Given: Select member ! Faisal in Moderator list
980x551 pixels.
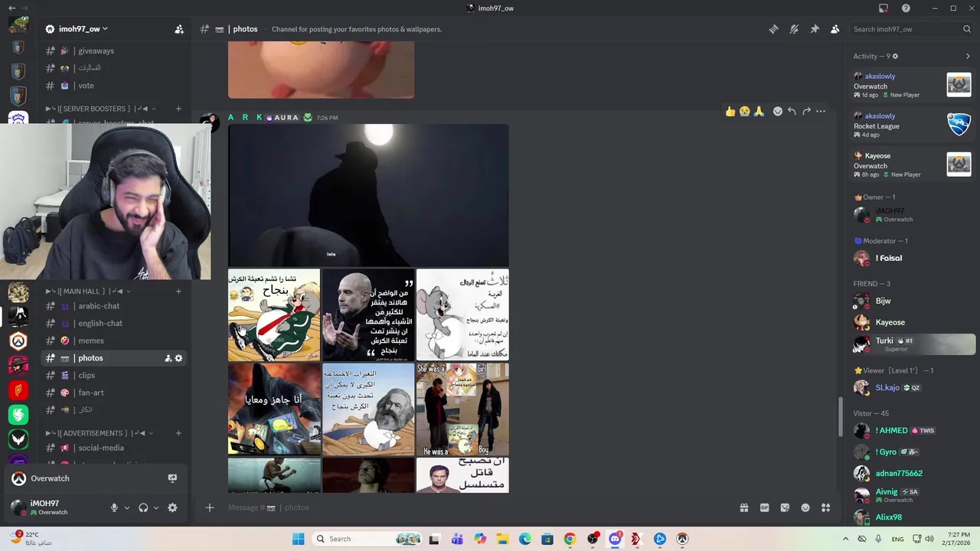Looking at the screenshot, I should 913,258.
